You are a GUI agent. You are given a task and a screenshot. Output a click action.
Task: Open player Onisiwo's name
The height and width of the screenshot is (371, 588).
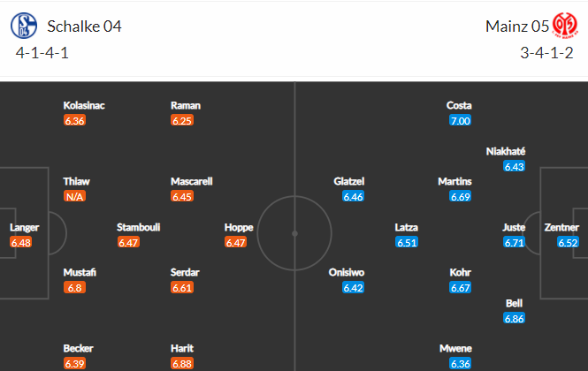click(347, 272)
